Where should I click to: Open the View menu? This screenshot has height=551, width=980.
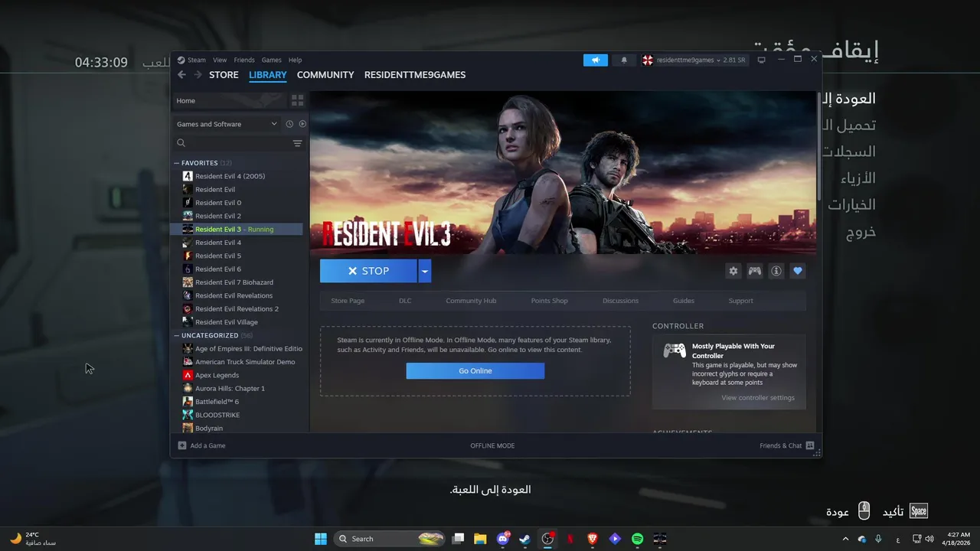tap(220, 60)
